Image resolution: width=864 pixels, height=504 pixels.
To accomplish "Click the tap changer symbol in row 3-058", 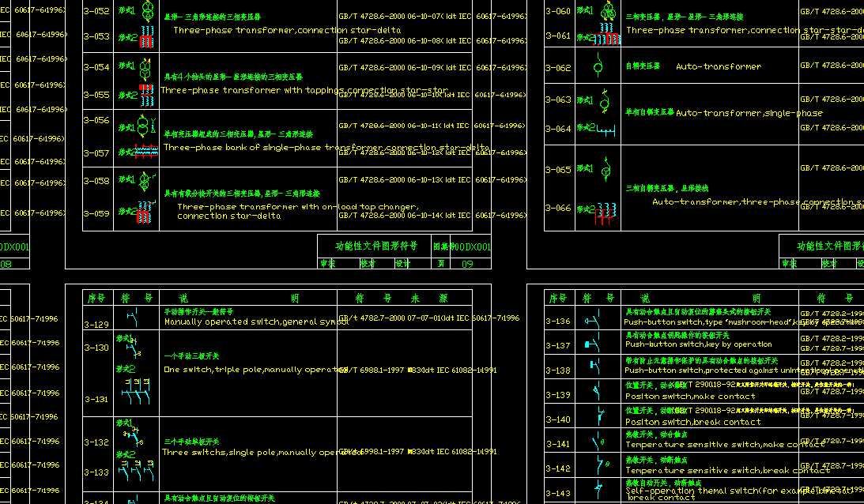I will [x=145, y=181].
